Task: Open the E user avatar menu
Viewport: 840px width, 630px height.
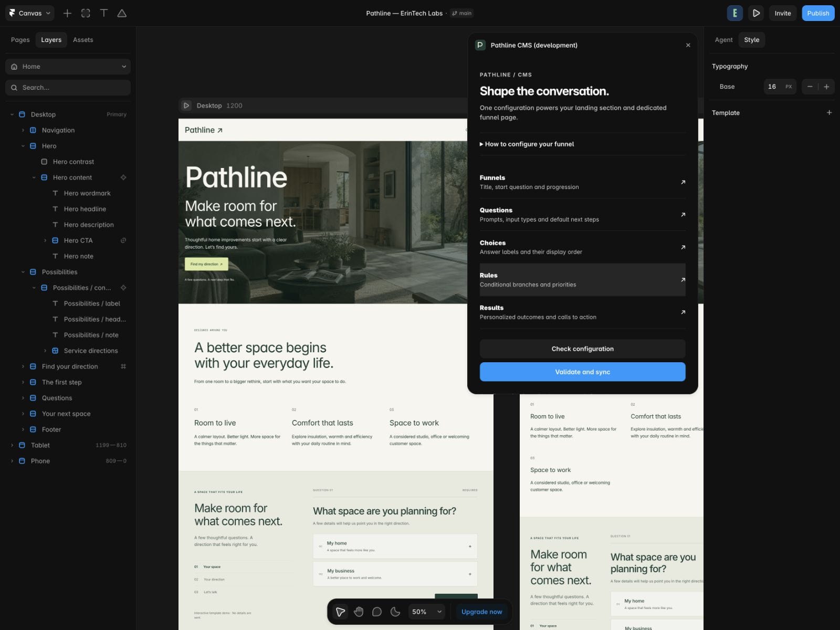Action: tap(734, 13)
